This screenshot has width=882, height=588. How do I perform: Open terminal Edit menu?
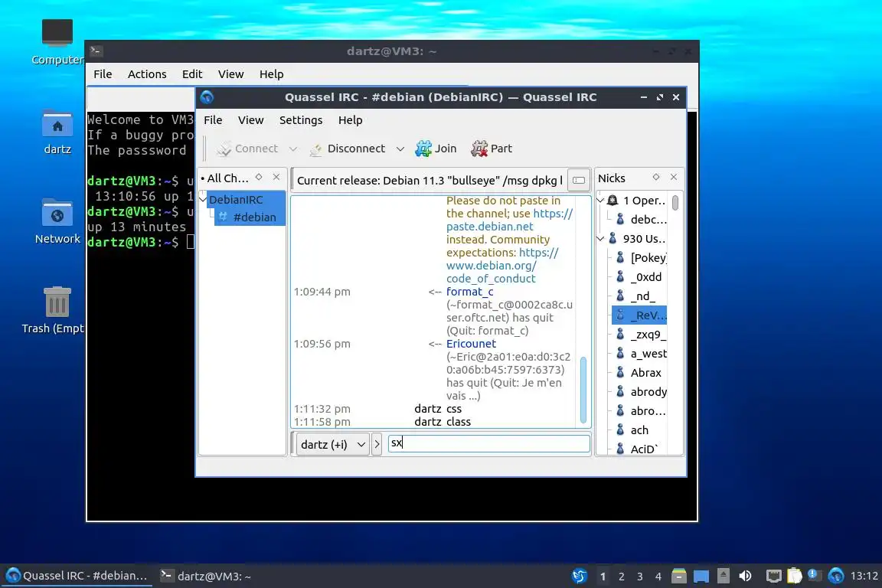[x=192, y=73]
